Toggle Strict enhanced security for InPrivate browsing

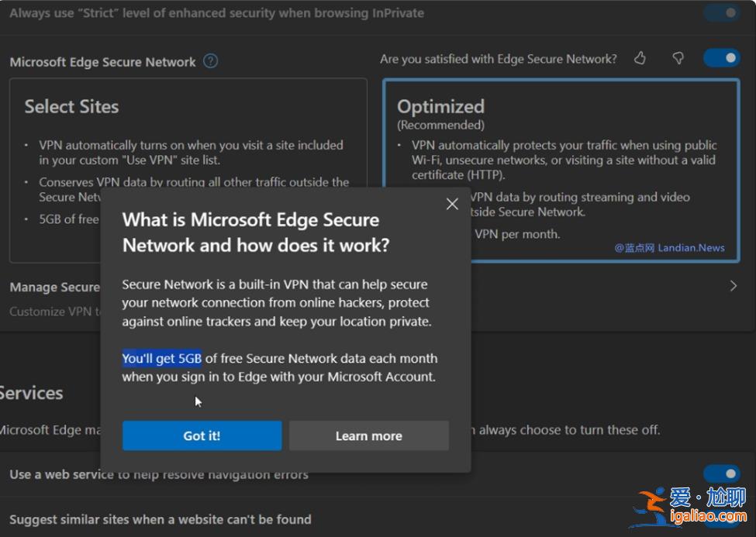(x=721, y=12)
